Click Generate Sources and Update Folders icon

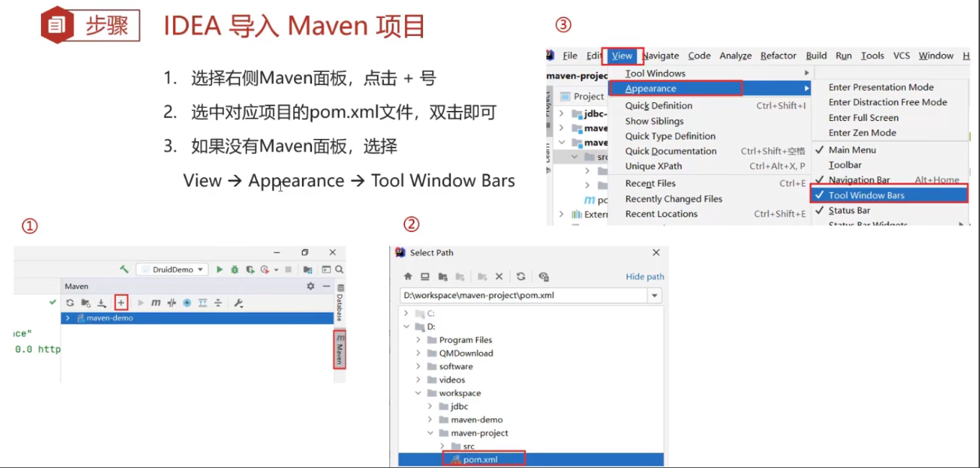(86, 303)
